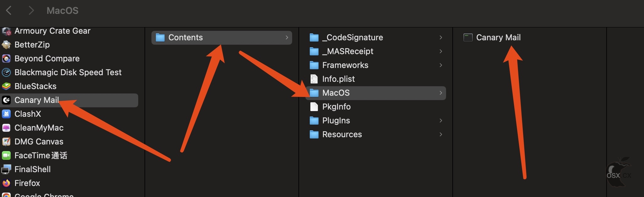Select the 'Beyond Compare' app name
The image size is (644, 197).
click(x=47, y=59)
